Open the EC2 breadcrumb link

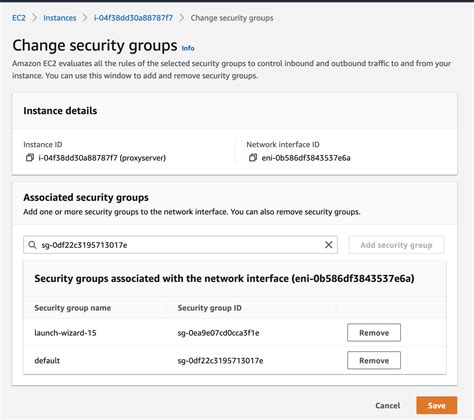(x=19, y=18)
